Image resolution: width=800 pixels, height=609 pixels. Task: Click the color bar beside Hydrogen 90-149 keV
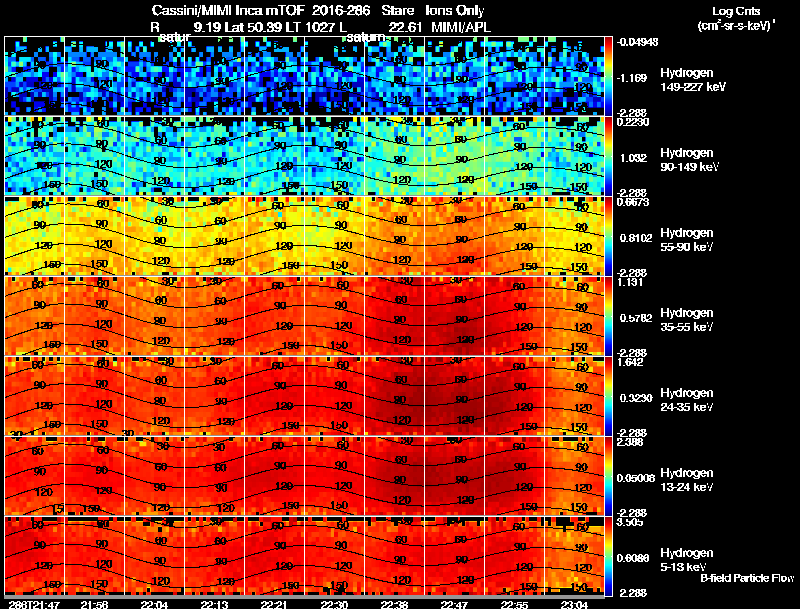608,156
